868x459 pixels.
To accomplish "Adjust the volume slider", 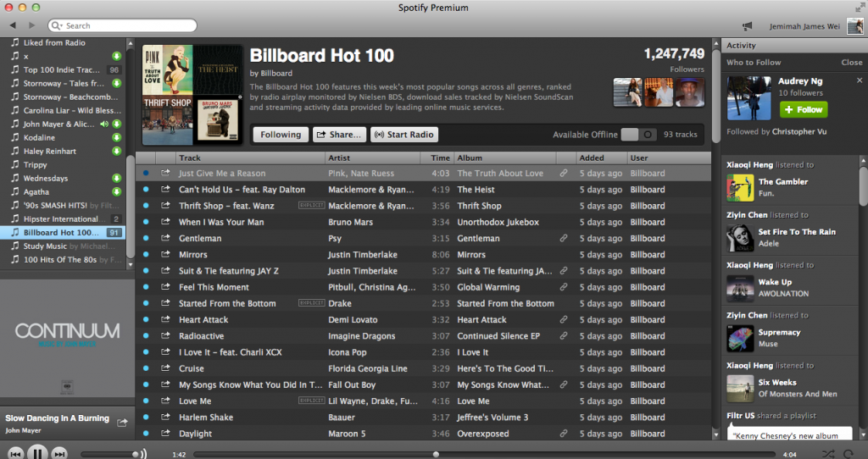I will (109, 455).
